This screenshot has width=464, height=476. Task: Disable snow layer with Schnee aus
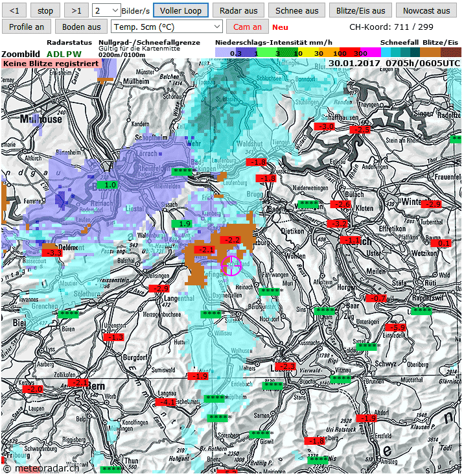[297, 10]
